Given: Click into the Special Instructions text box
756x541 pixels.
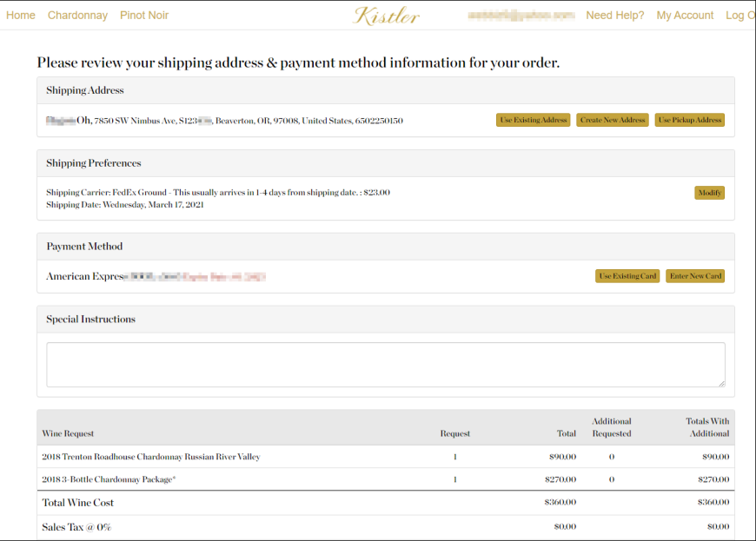Looking at the screenshot, I should point(386,365).
